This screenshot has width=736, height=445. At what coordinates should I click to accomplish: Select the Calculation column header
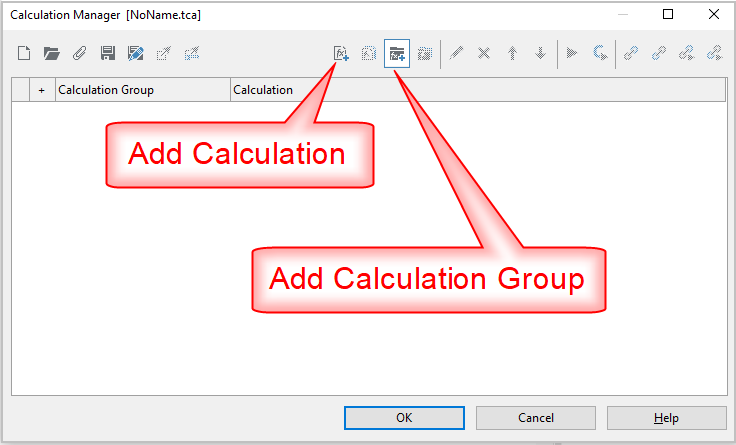tap(477, 90)
